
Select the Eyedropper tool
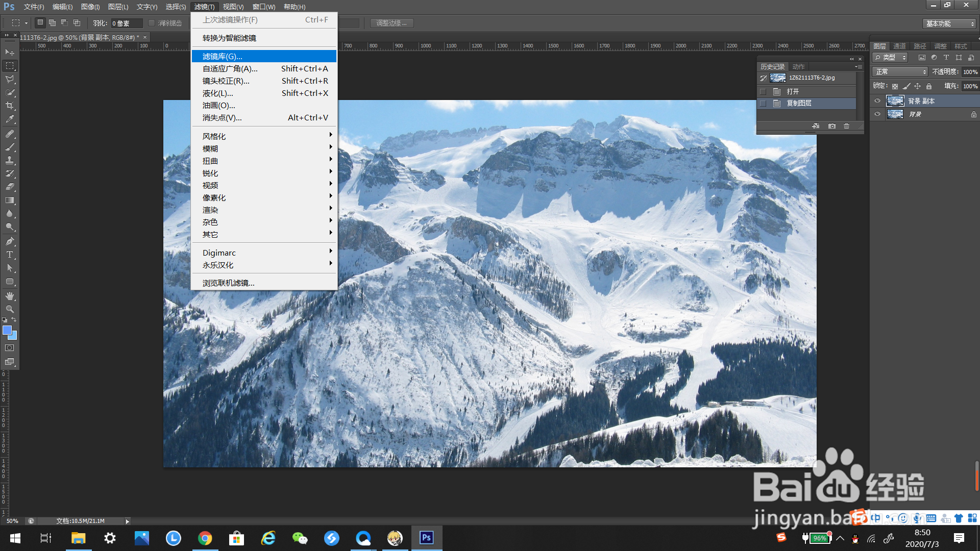click(x=10, y=119)
